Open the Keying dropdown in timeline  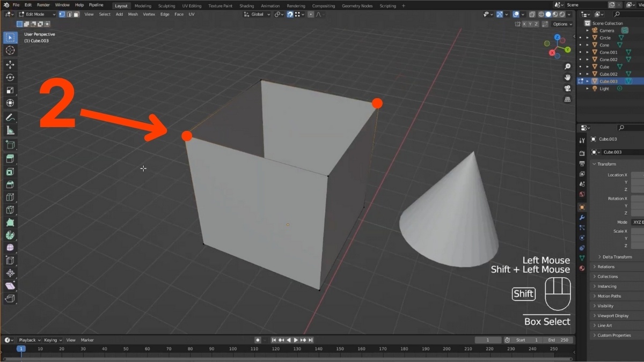[53, 340]
